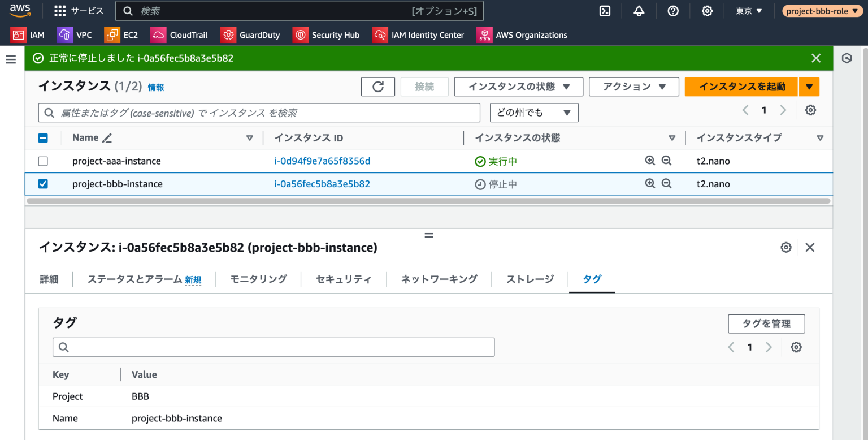
Task: Open the notifications bell
Action: pos(639,11)
